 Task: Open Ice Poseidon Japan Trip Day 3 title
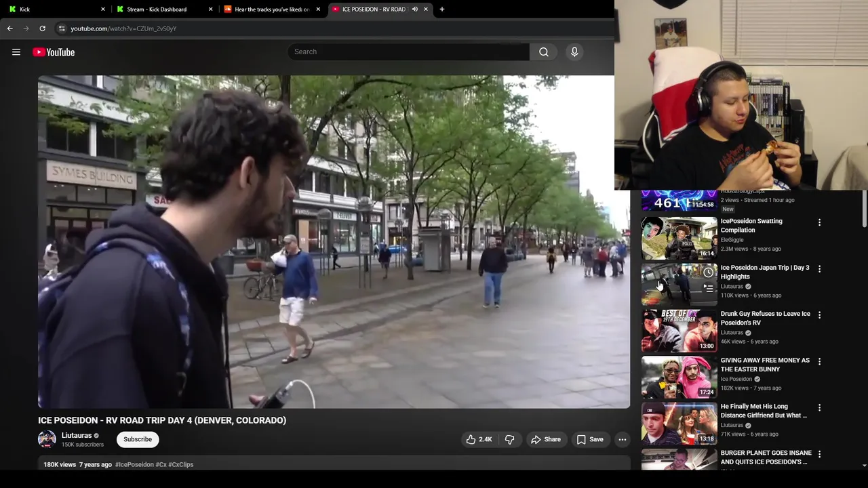click(765, 272)
